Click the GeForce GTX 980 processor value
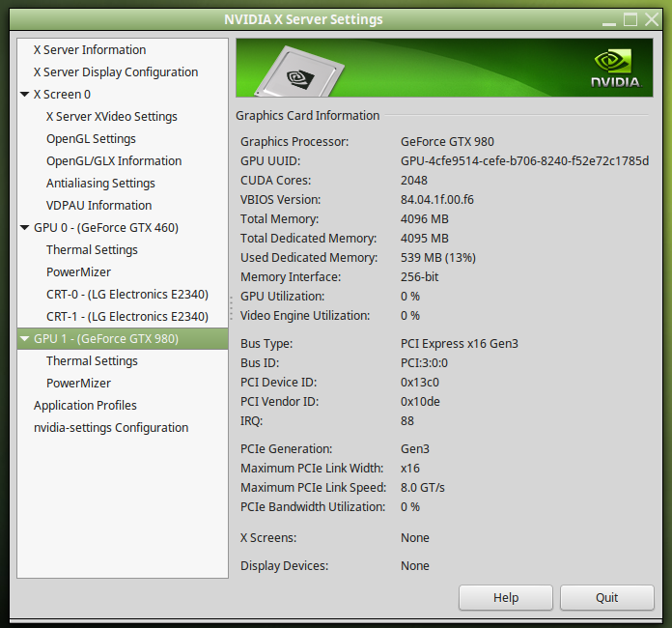This screenshot has height=628, width=672. click(x=447, y=142)
